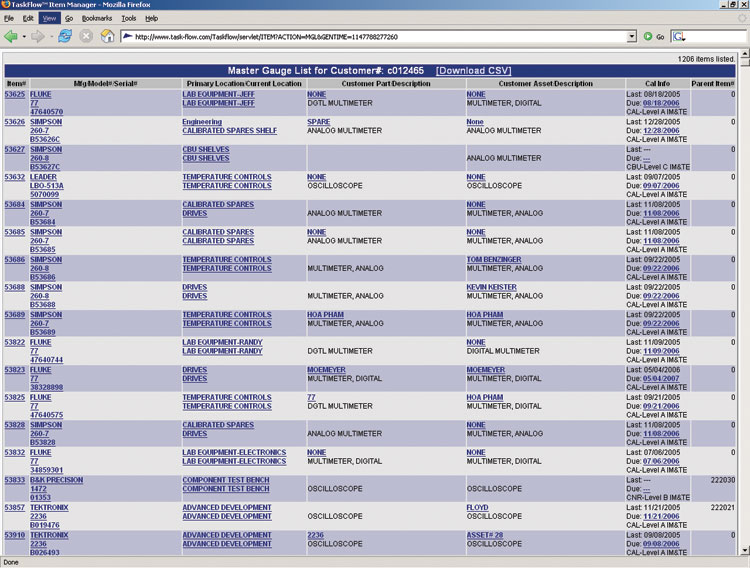Click the 2236 customer part link

point(315,535)
